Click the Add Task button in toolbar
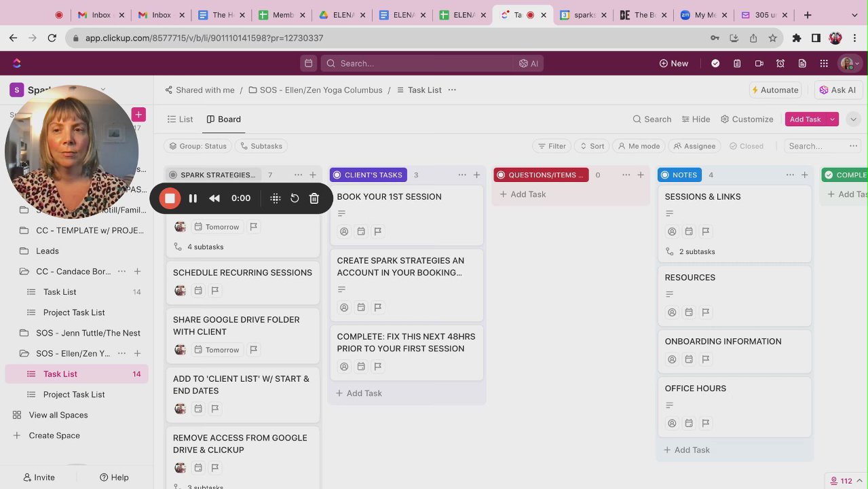 806,119
